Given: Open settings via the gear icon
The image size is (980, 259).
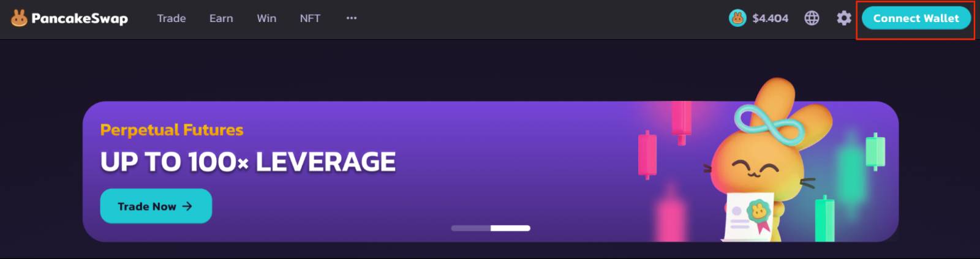Looking at the screenshot, I should [844, 18].
